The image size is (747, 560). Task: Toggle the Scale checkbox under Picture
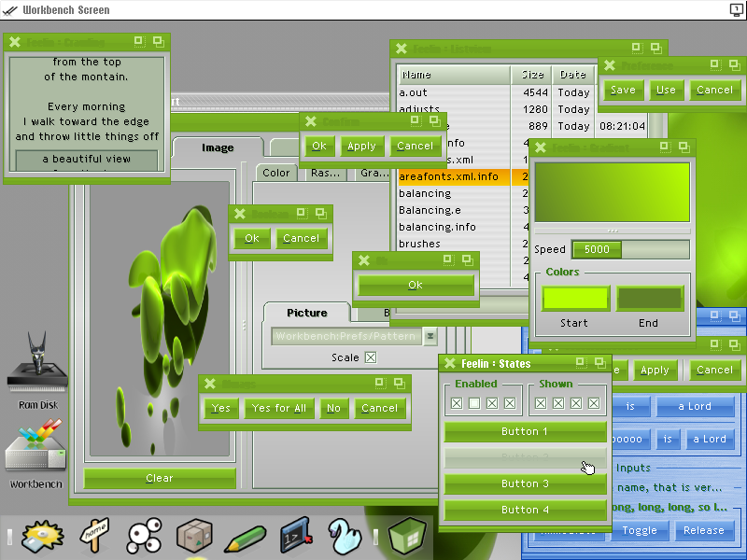371,357
